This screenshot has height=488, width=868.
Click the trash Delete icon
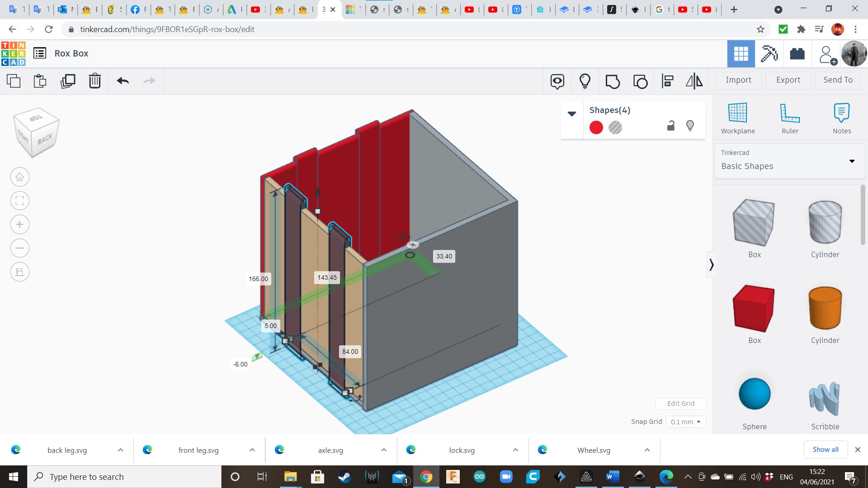point(95,81)
